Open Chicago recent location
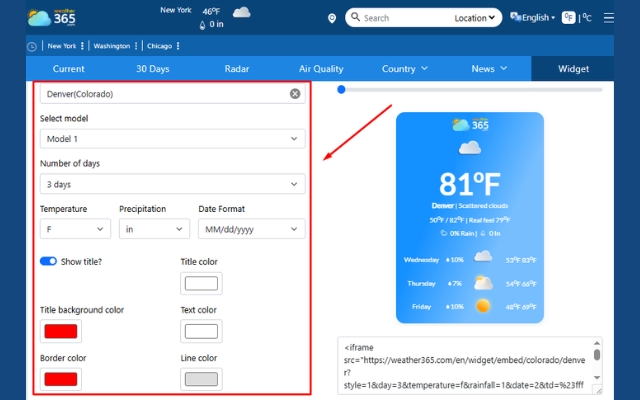Viewport: 640px width, 400px height. click(159, 46)
